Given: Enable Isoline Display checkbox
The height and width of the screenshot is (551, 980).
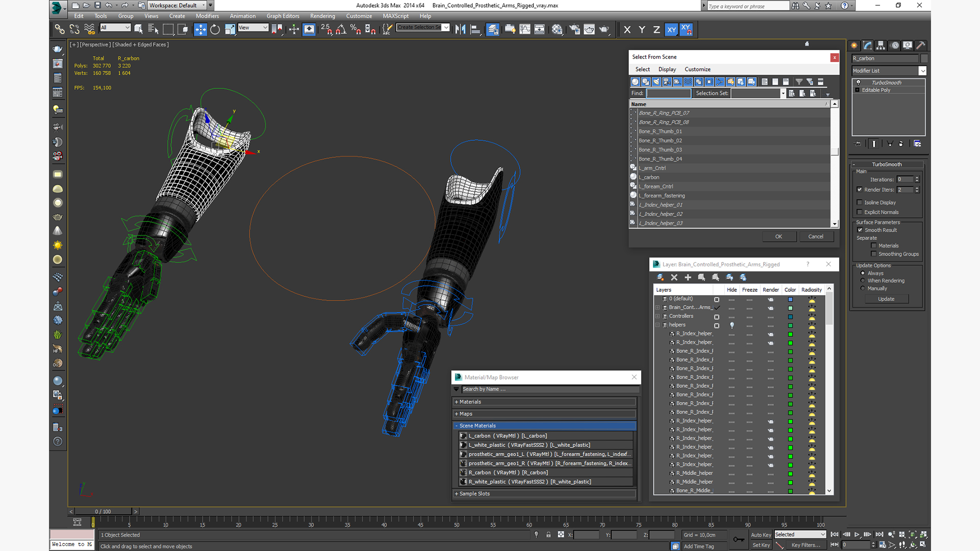Looking at the screenshot, I should 860,203.
